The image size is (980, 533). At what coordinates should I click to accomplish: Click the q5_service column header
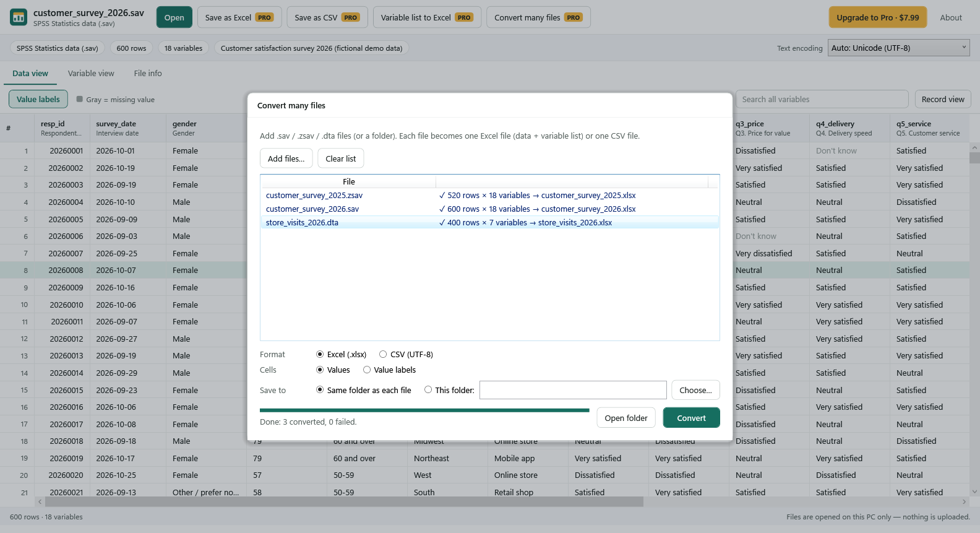[929, 128]
